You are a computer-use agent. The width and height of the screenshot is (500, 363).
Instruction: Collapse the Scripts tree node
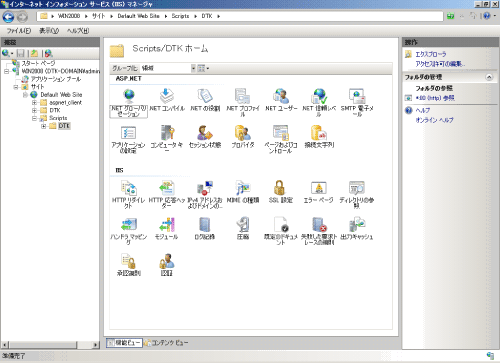34,118
